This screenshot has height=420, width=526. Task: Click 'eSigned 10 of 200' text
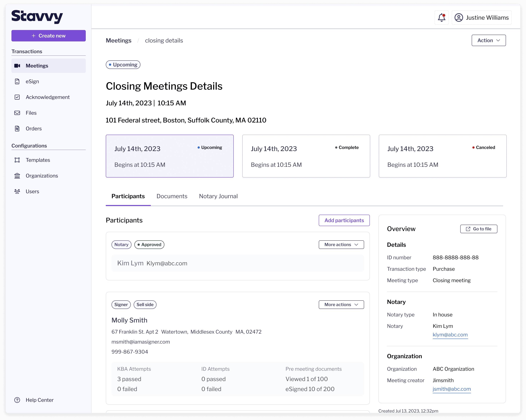310,389
